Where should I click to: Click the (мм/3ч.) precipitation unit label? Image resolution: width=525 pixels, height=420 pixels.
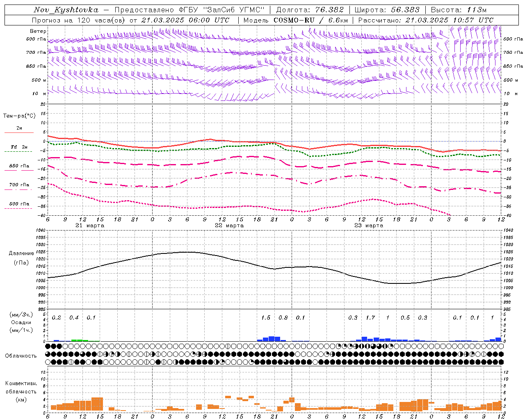pos(21,315)
